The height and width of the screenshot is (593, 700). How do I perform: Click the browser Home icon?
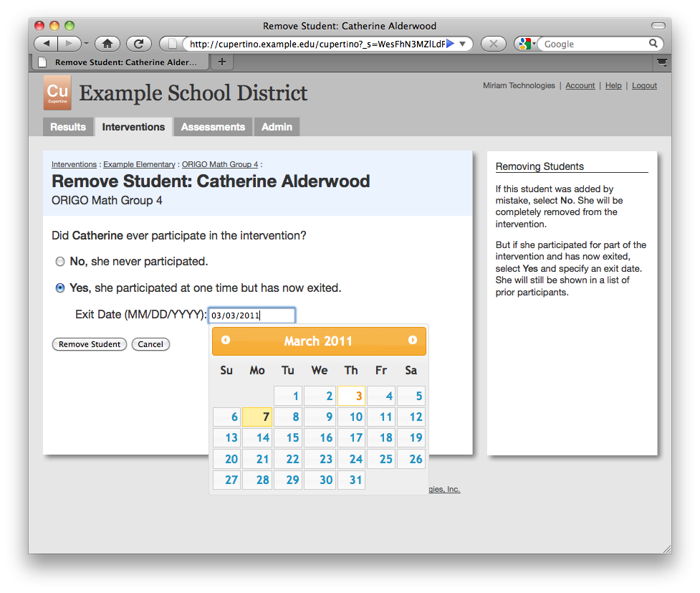pyautogui.click(x=107, y=44)
